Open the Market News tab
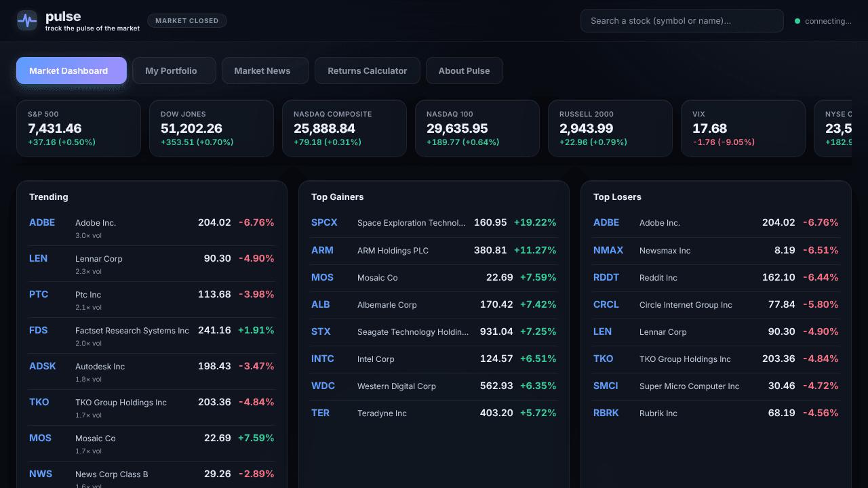The width and height of the screenshot is (868, 488). tap(265, 70)
